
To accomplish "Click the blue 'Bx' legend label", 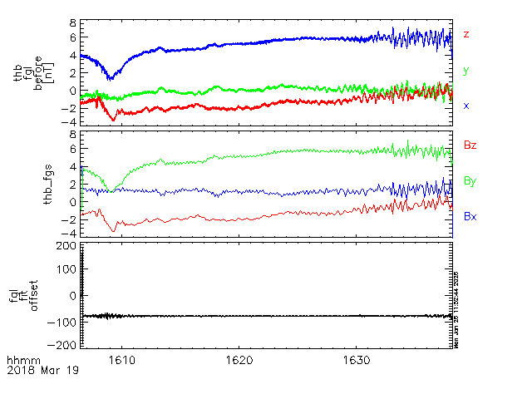I will [470, 216].
